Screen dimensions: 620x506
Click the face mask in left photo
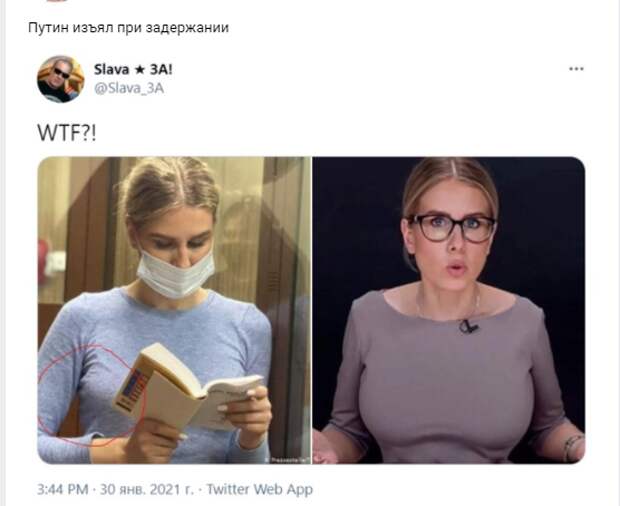click(176, 273)
